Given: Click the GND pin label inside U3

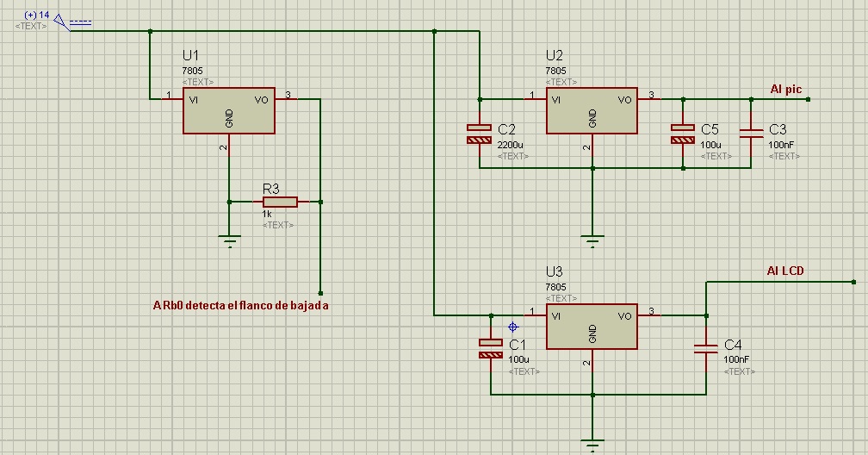Looking at the screenshot, I should [x=592, y=333].
